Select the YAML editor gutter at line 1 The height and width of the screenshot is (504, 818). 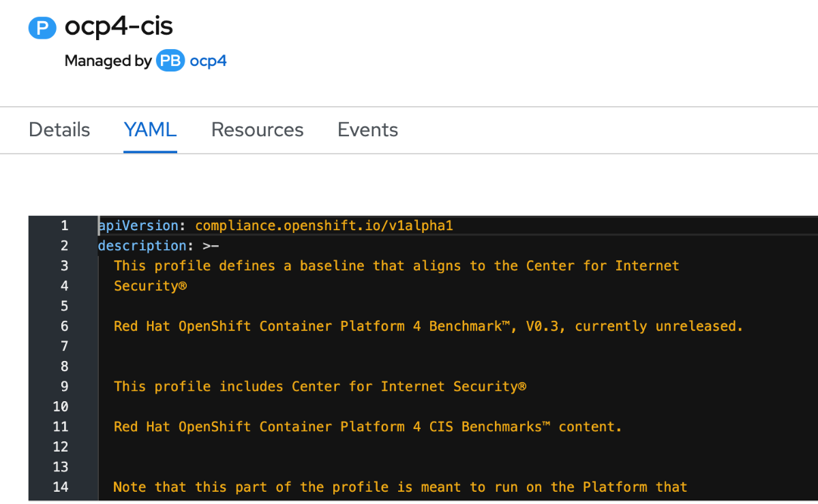[x=64, y=225]
